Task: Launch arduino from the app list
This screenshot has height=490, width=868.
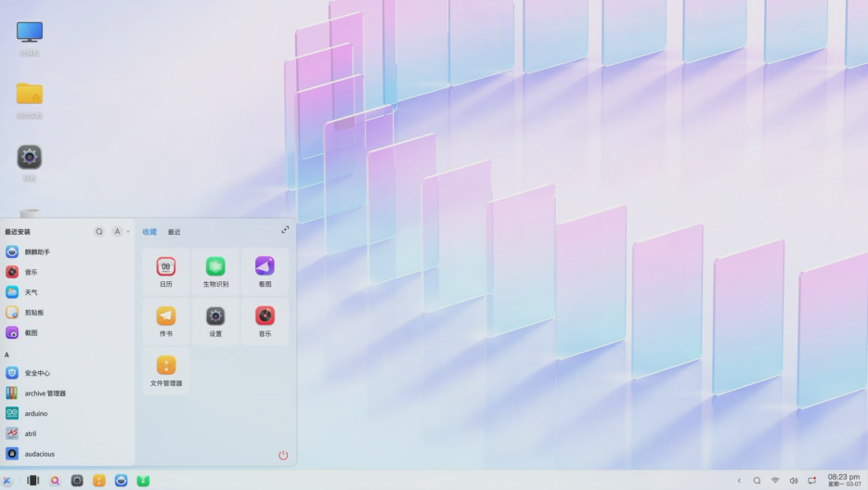Action: coord(35,413)
